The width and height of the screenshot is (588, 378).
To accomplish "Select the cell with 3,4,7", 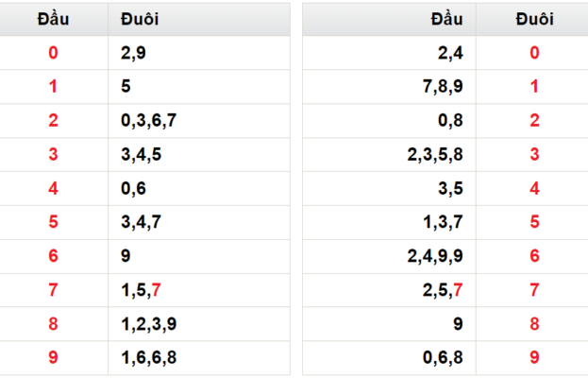I will 199,222.
